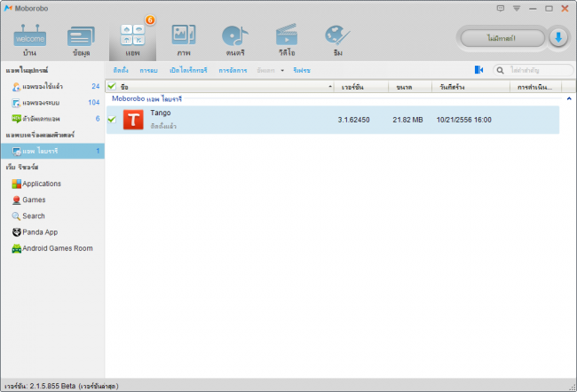
Task: Collapse the Moborobo app library group
Action: tap(569, 98)
